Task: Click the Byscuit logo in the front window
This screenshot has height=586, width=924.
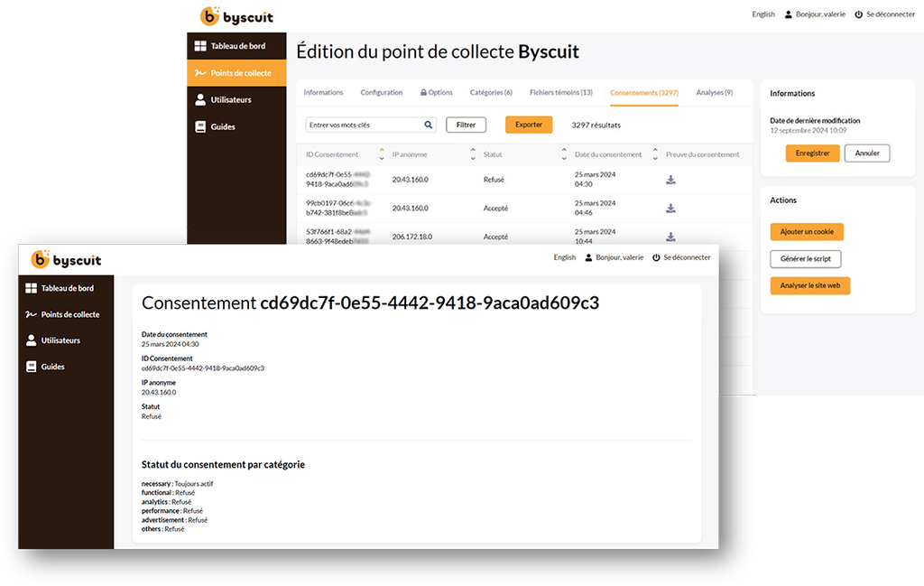Action: click(x=66, y=259)
